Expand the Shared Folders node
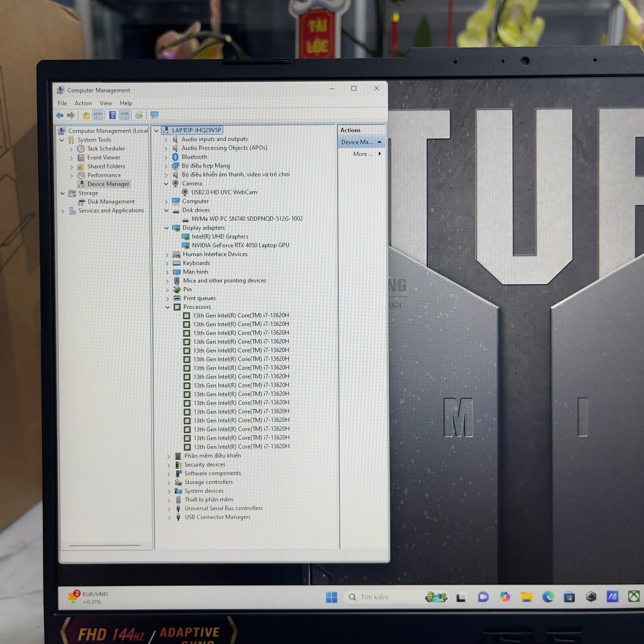Screen dimensions: 644x644 pos(71,167)
